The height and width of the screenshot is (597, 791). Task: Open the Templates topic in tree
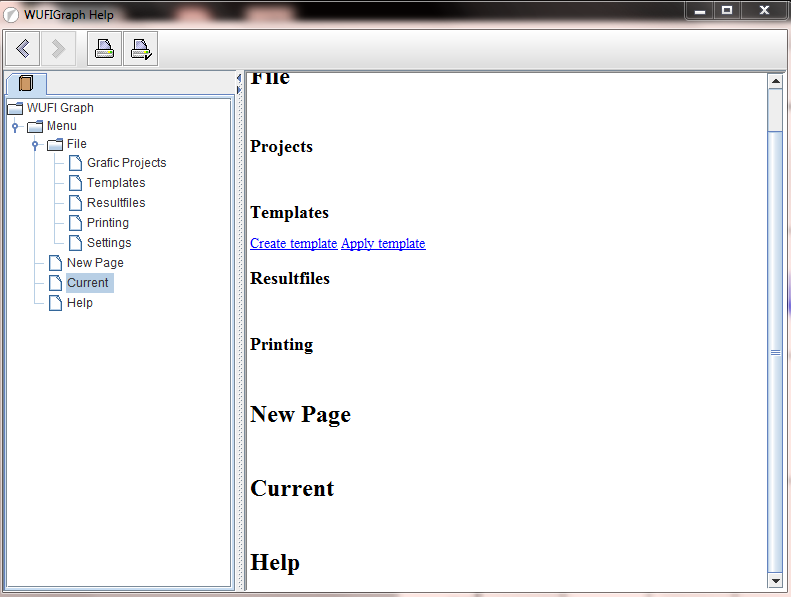(x=115, y=183)
